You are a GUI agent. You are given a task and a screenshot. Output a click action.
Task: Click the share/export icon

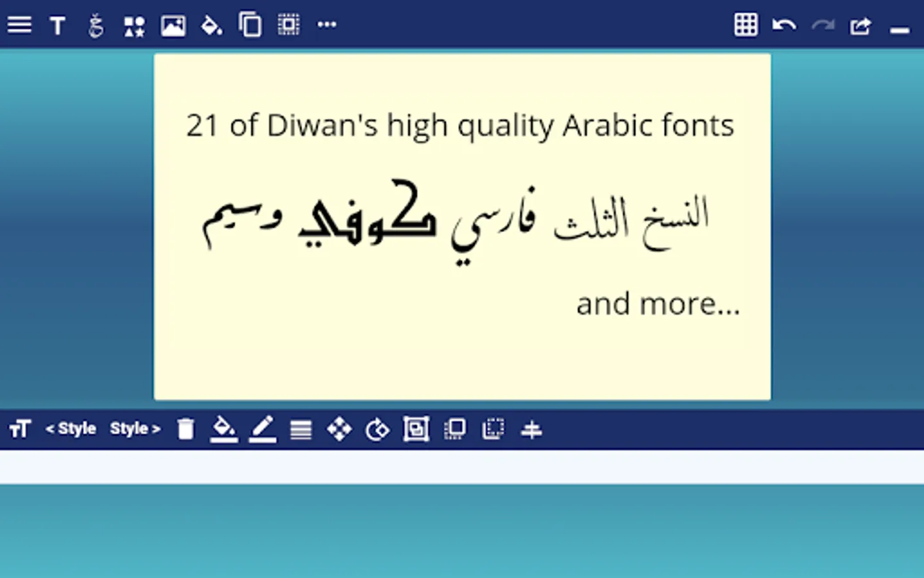(x=861, y=26)
